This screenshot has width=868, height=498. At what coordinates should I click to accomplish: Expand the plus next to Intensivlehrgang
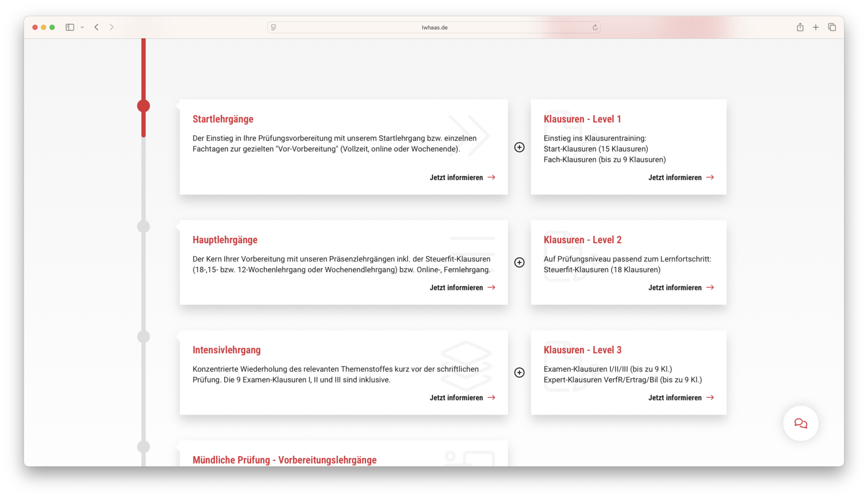(x=519, y=373)
